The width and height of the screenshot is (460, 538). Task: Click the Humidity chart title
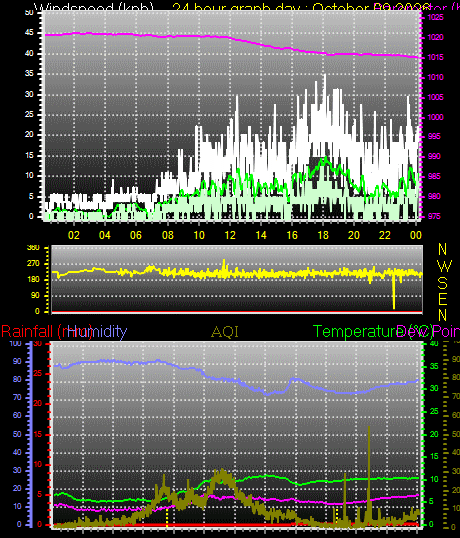97,331
